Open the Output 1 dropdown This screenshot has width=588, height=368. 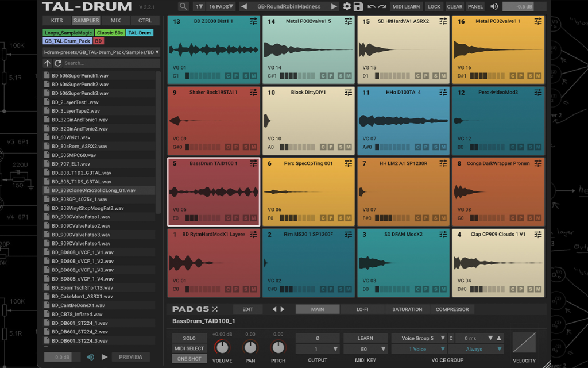coord(318,349)
